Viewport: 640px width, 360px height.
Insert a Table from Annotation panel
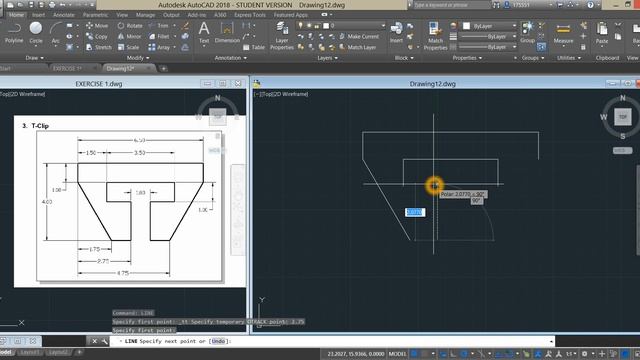click(x=254, y=47)
